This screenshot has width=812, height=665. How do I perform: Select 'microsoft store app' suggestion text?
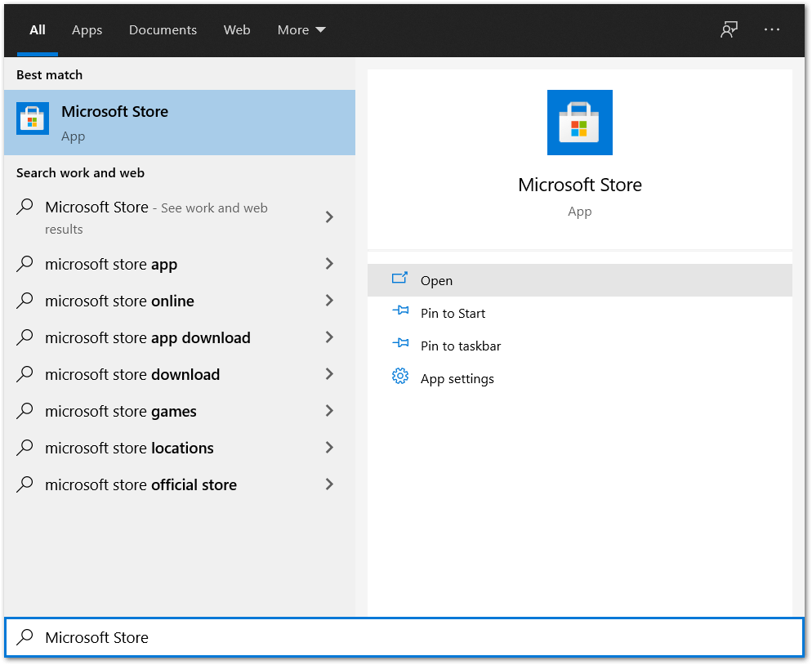point(111,264)
